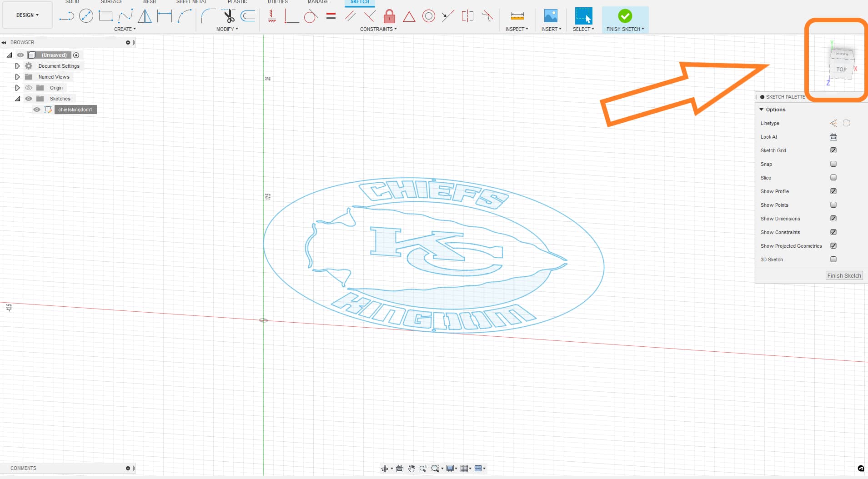Image resolution: width=868 pixels, height=479 pixels.
Task: Switch to the UTILITIES tab
Action: [x=277, y=2]
